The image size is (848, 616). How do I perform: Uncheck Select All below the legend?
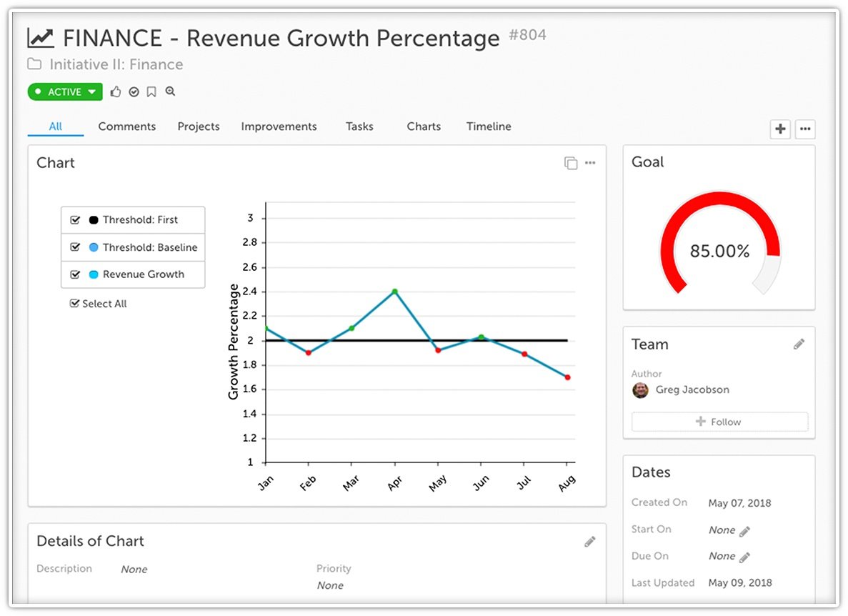point(75,303)
